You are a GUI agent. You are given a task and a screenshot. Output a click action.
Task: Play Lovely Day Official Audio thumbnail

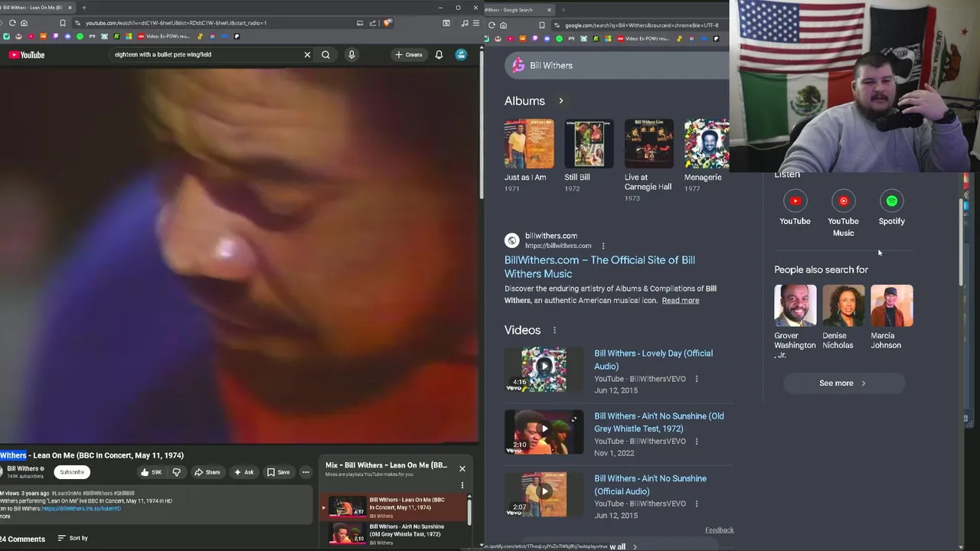(x=544, y=369)
